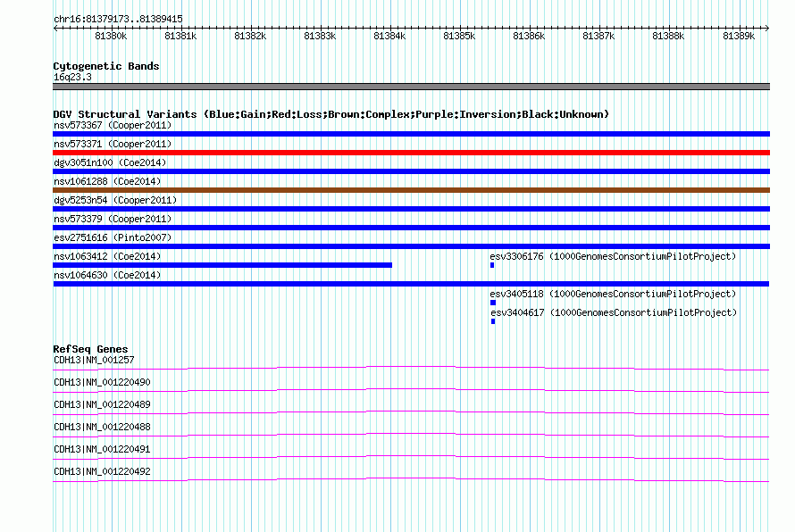Select the magenta line for CDH13|NM_001220491
This screenshot has height=532, width=795.
pos(411,457)
